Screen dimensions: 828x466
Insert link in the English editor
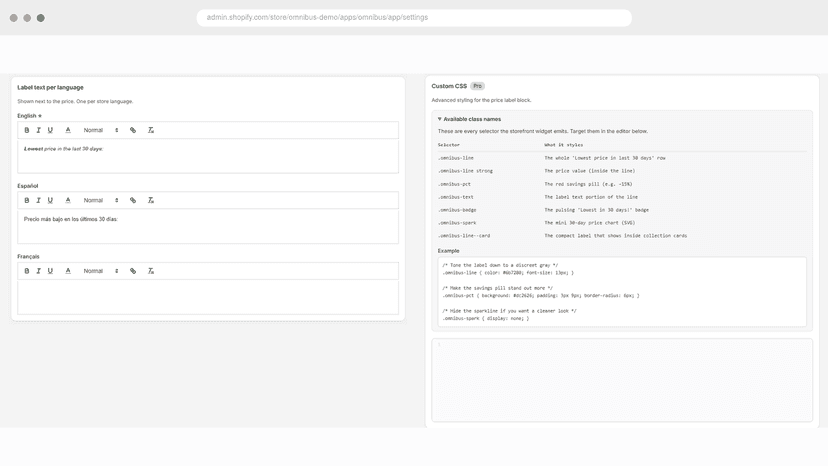[133, 130]
